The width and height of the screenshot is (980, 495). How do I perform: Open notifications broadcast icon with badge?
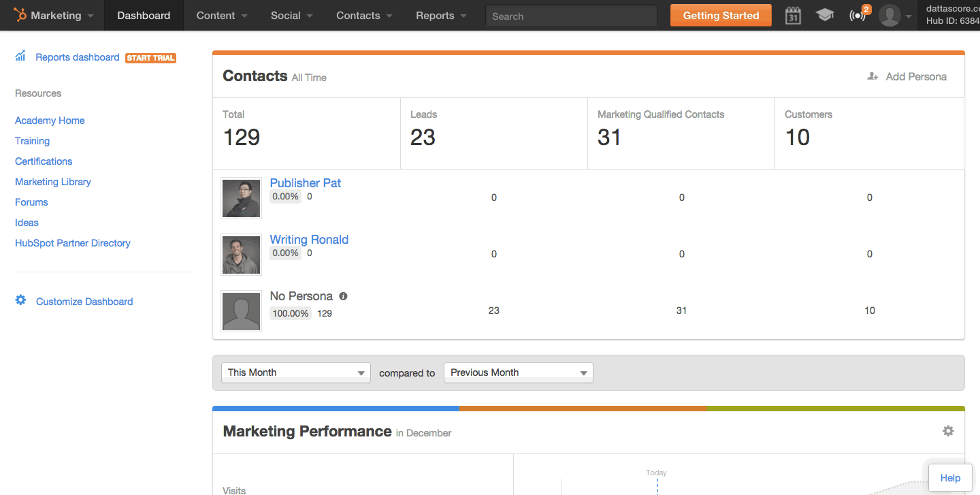click(859, 14)
